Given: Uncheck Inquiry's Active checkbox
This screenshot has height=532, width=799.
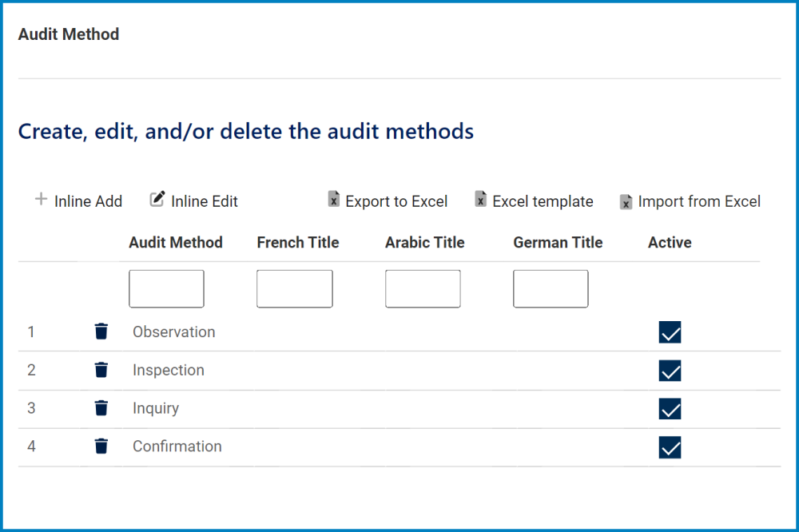Looking at the screenshot, I should [670, 409].
